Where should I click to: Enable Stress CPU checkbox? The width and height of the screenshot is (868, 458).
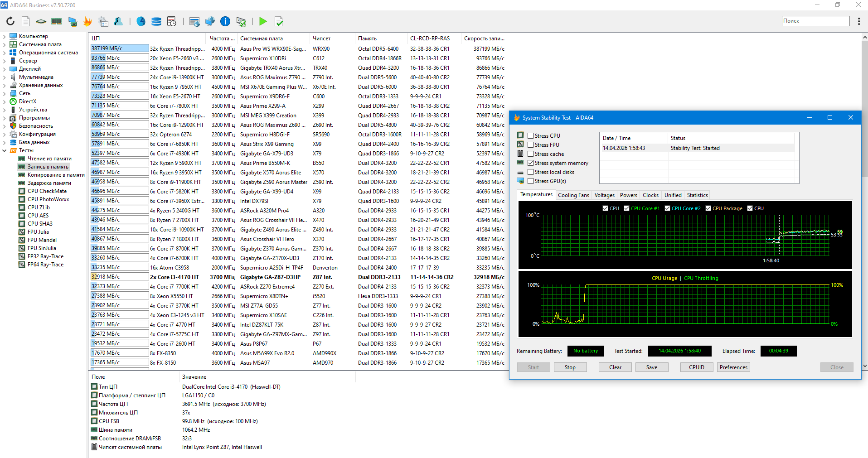pos(530,136)
